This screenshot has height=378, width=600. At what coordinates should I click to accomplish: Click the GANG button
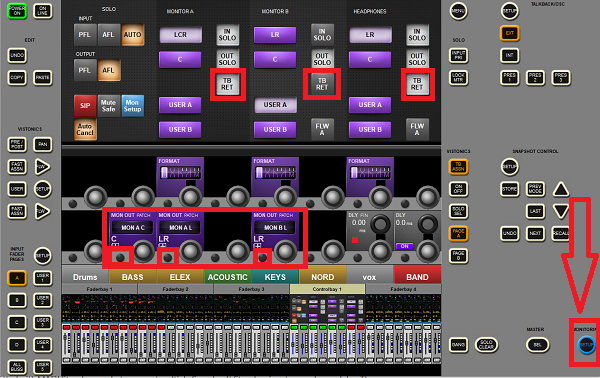point(458,345)
